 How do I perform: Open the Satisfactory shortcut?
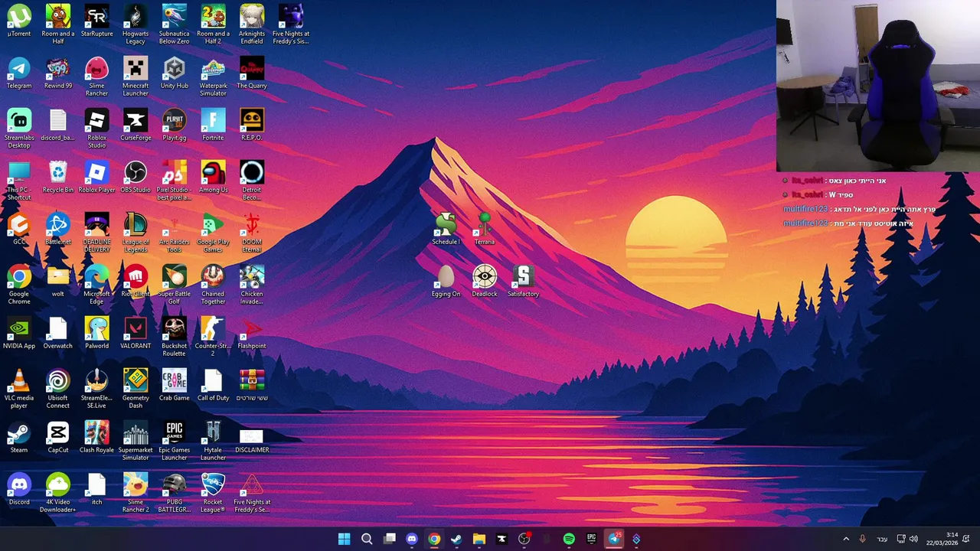pos(523,282)
